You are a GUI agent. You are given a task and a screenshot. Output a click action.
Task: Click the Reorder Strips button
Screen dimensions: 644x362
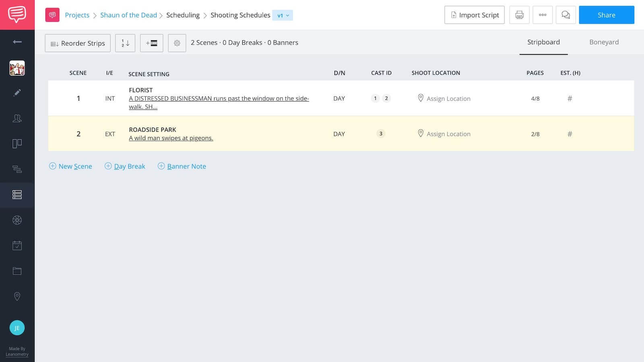point(78,43)
